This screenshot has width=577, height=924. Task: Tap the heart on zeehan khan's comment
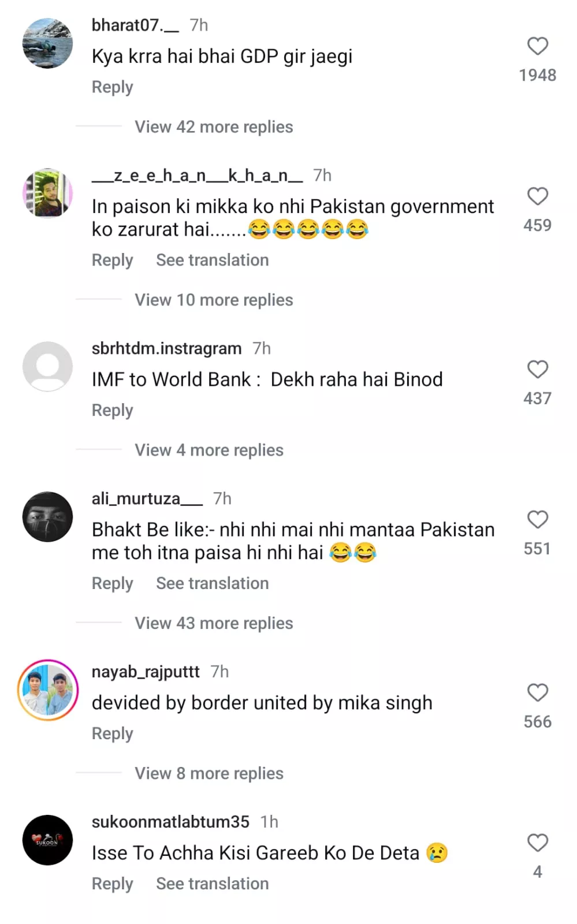(x=537, y=196)
